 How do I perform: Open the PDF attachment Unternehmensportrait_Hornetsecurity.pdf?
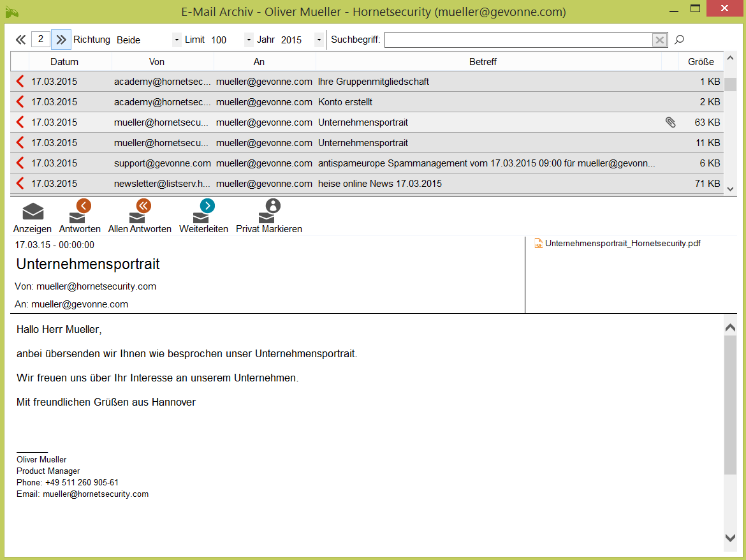click(618, 244)
